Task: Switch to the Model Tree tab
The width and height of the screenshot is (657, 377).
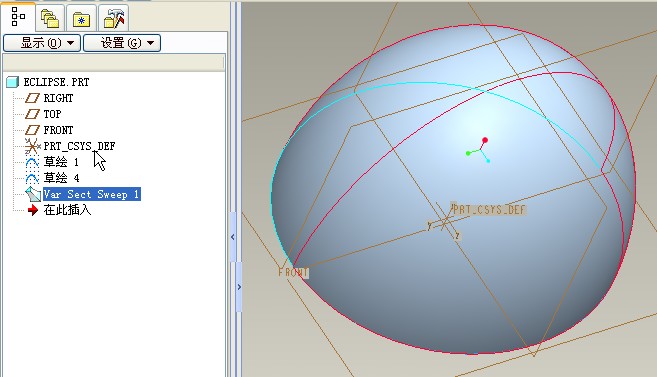Action: tap(18, 18)
